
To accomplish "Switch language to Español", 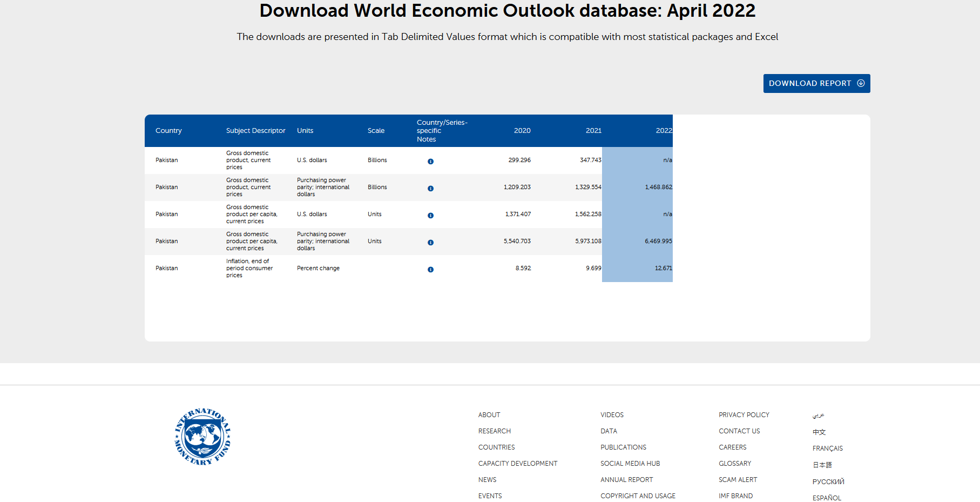I will [x=827, y=498].
